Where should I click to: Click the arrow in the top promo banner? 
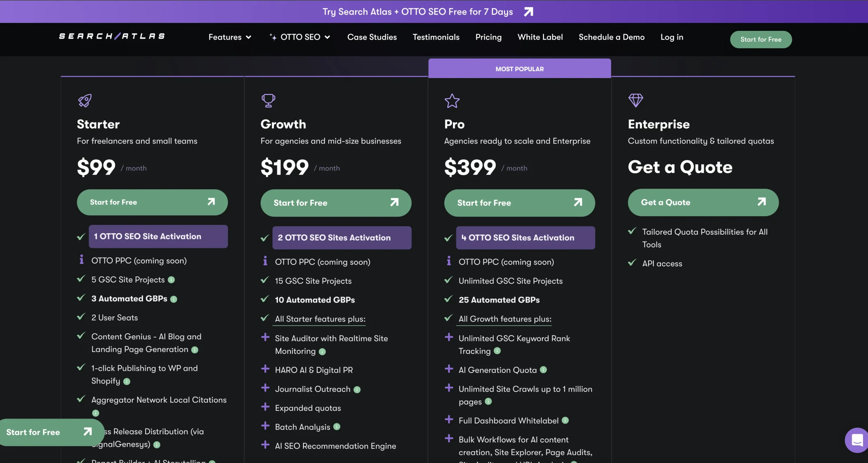[528, 12]
